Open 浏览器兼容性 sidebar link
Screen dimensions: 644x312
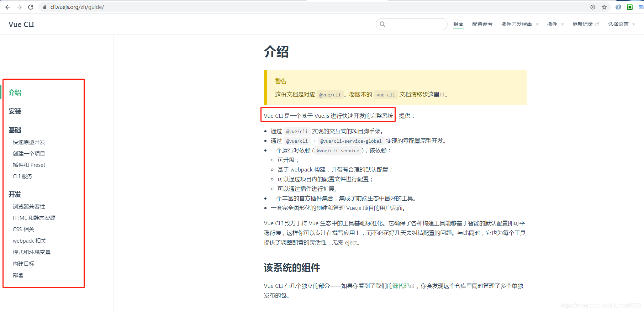[x=29, y=206]
